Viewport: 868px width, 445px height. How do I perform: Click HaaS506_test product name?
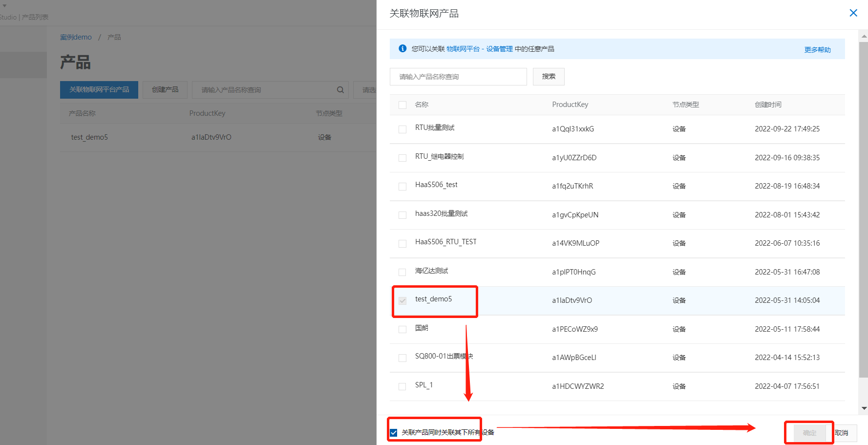pyautogui.click(x=436, y=185)
